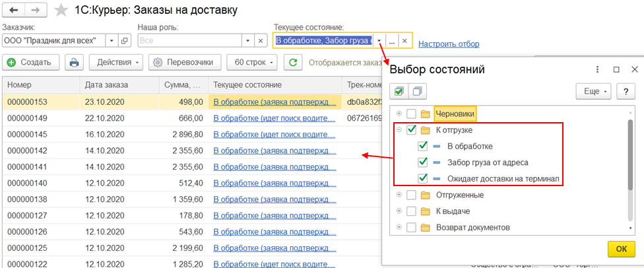Viewport: 644px width, 268px height.
Task: Uncheck Забор груза от адреса checkbox
Action: [x=422, y=162]
